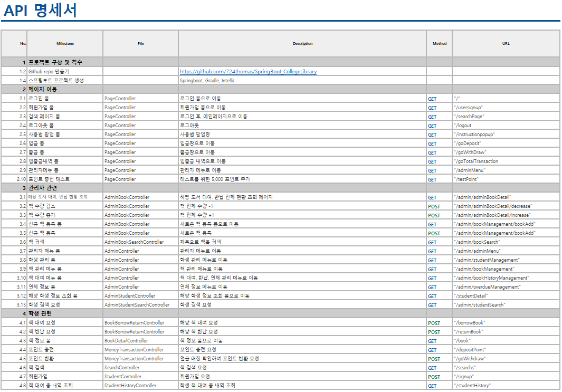Select the "AdminBookSearchController" file cell
The height and width of the screenshot is (392, 562).
140,242
